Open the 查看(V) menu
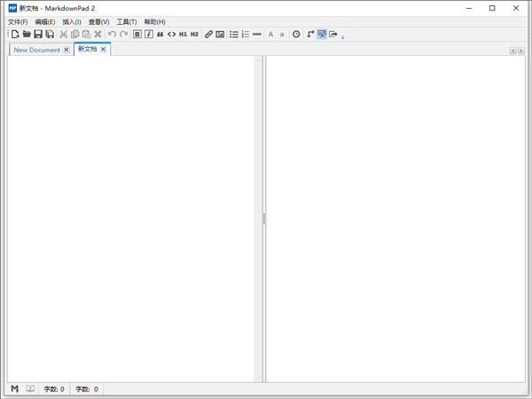Image resolution: width=532 pixels, height=399 pixels. (x=98, y=22)
